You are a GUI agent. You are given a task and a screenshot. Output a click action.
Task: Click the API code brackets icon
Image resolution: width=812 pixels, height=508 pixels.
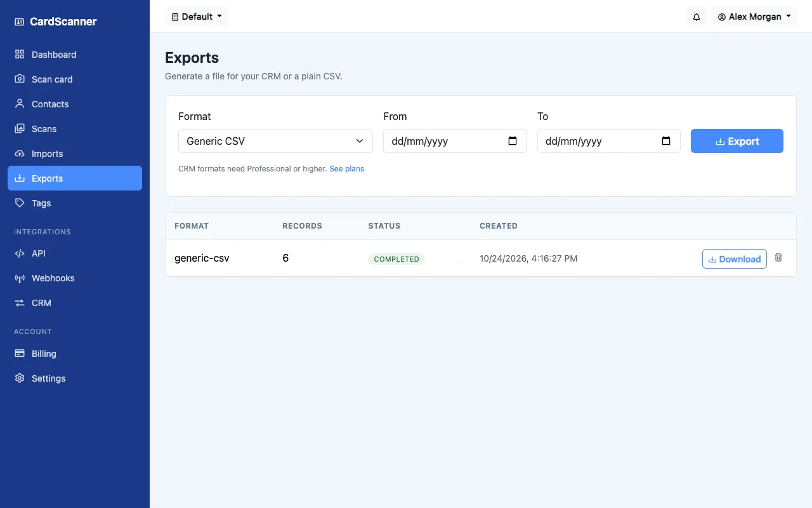(20, 253)
